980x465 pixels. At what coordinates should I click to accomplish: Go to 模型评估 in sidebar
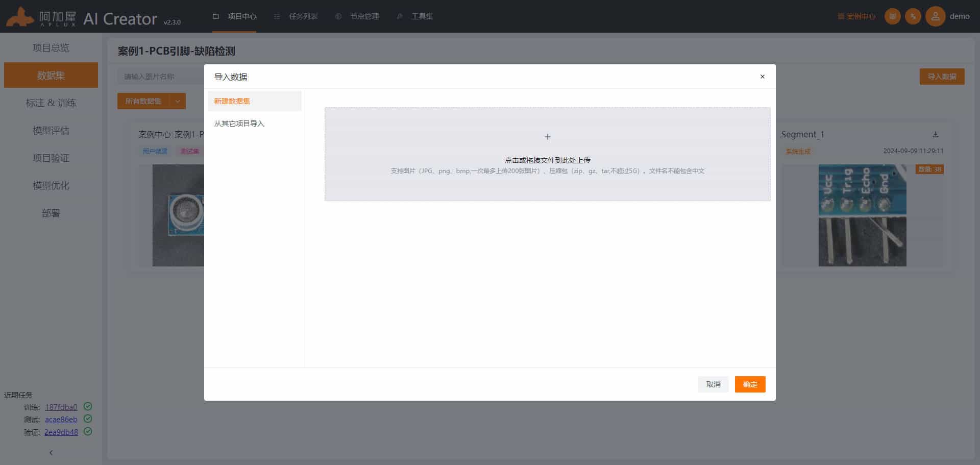pyautogui.click(x=51, y=131)
